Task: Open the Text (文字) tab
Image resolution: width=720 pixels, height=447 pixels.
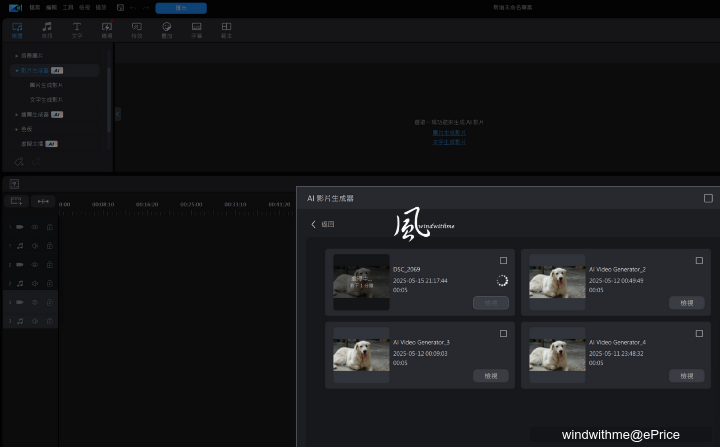Action: tap(77, 29)
